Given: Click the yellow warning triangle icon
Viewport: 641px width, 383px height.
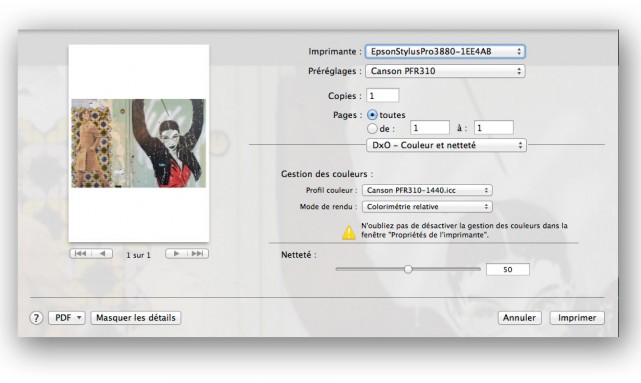Looking at the screenshot, I should click(x=349, y=233).
